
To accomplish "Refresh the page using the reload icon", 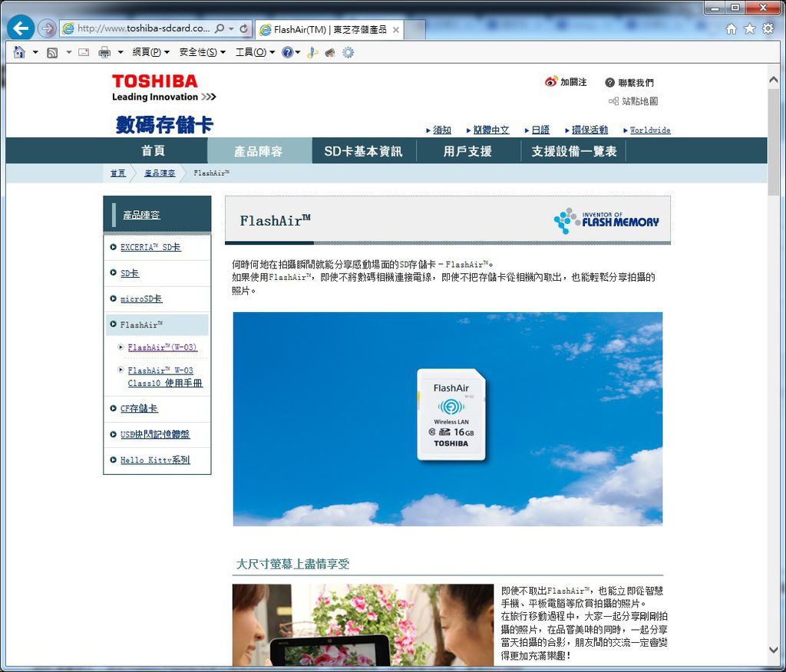I will pyautogui.click(x=243, y=28).
